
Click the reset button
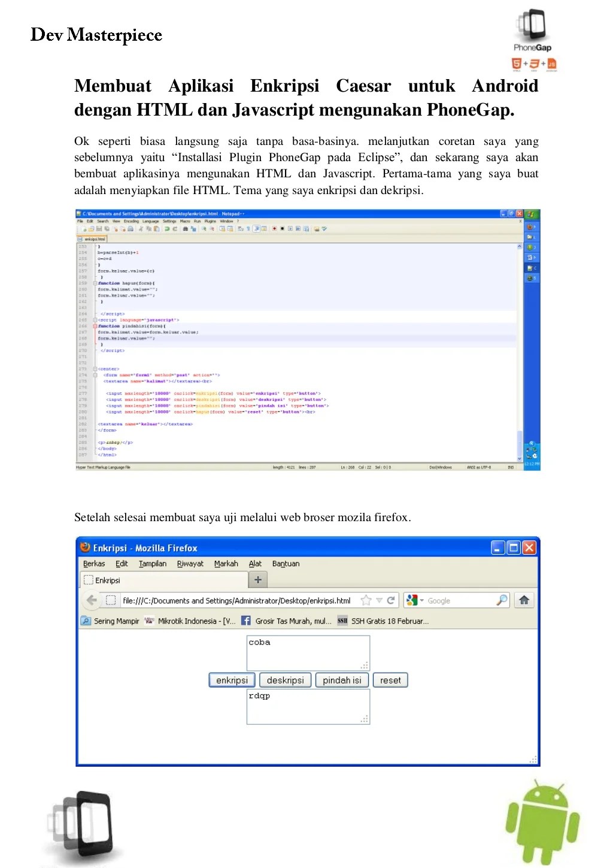coord(390,680)
